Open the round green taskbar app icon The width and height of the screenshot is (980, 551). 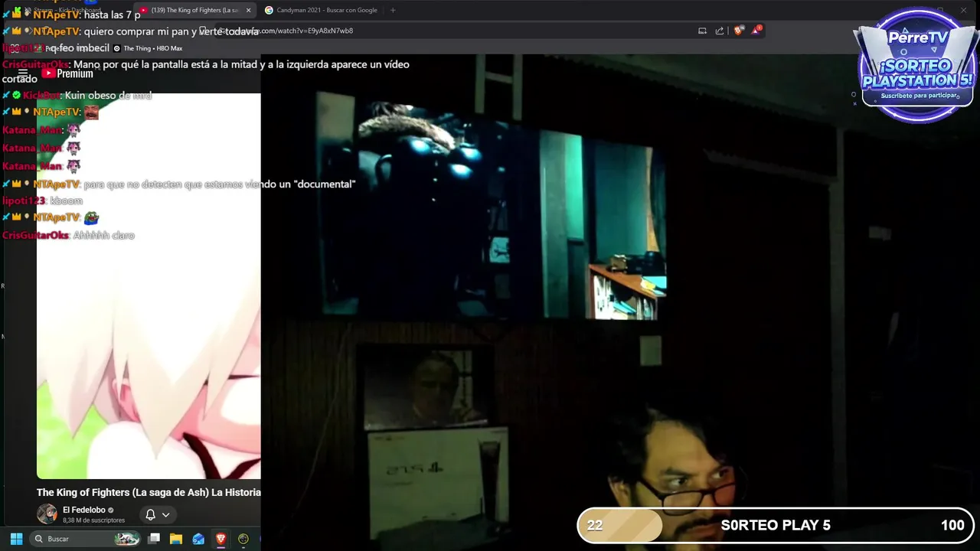point(243,539)
